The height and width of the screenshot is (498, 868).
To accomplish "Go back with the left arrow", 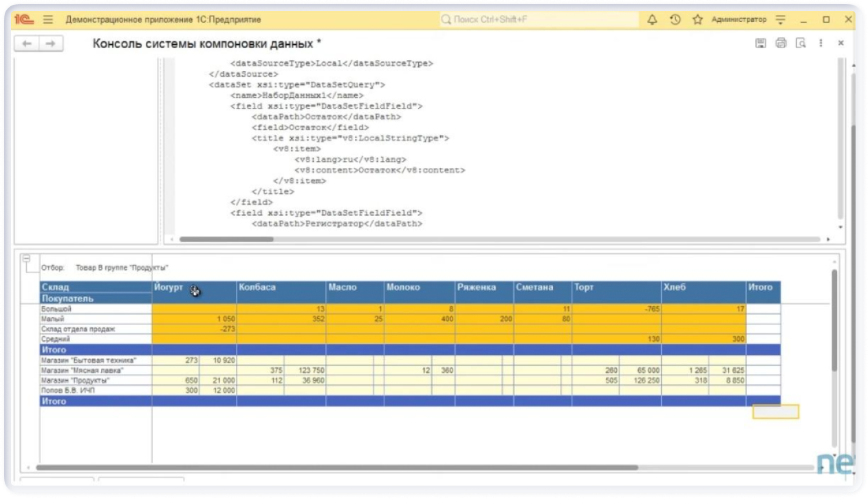I will point(27,43).
